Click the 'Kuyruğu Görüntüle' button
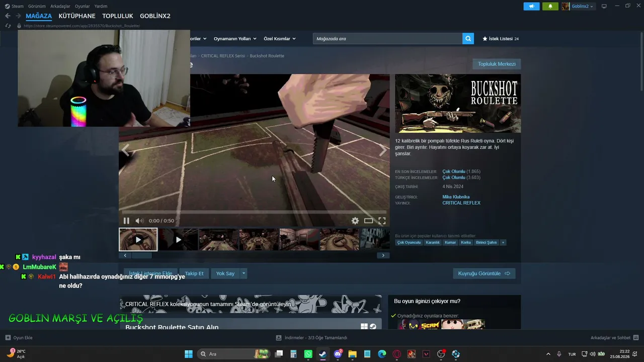644x362 pixels. tap(484, 274)
